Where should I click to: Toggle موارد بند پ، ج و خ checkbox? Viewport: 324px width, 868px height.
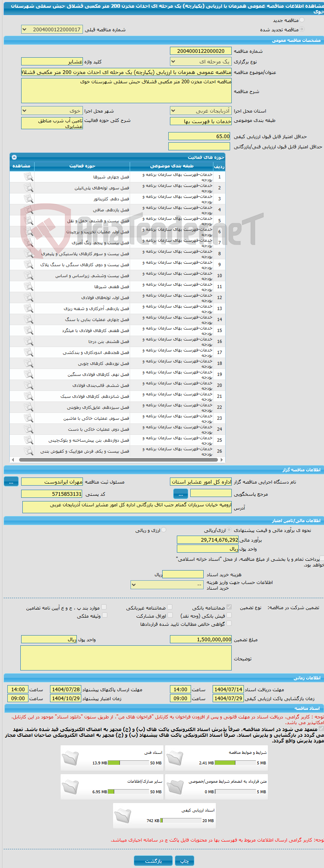[104, 607]
